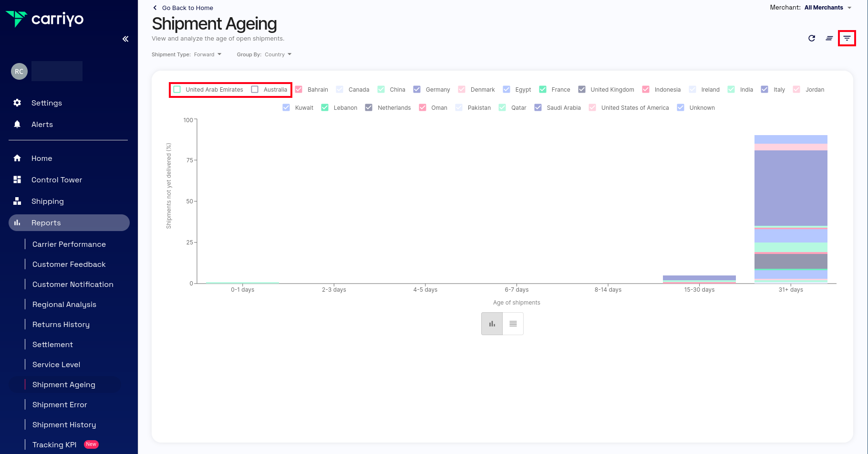Screen dimensions: 868x454
Task: Open Customer Feedback report
Action: tap(69, 264)
